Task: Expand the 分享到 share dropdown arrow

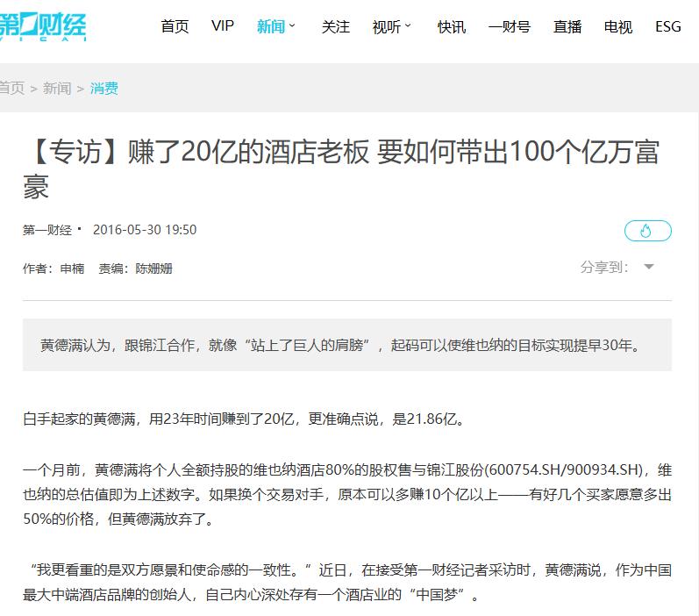Action: 649,267
